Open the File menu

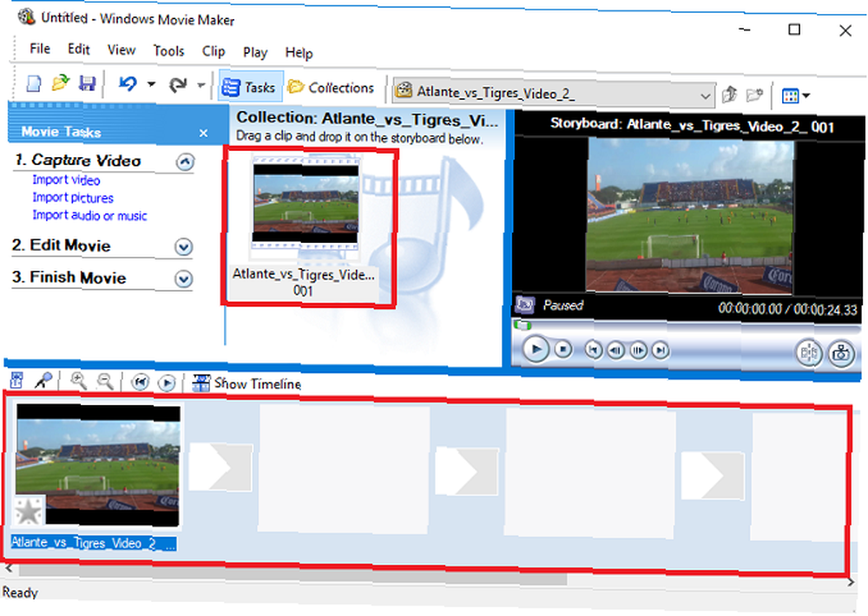tap(40, 49)
